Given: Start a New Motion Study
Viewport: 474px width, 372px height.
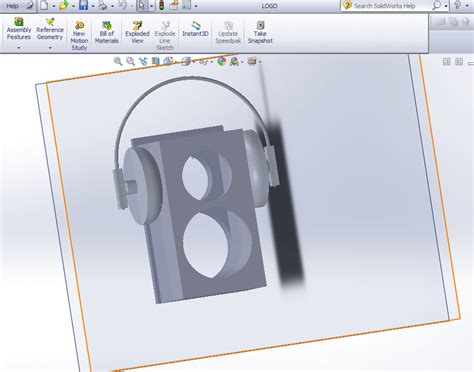Looking at the screenshot, I should 79,35.
